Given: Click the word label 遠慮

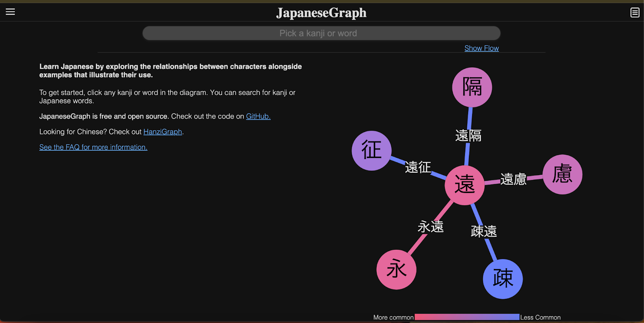Looking at the screenshot, I should coord(513,179).
